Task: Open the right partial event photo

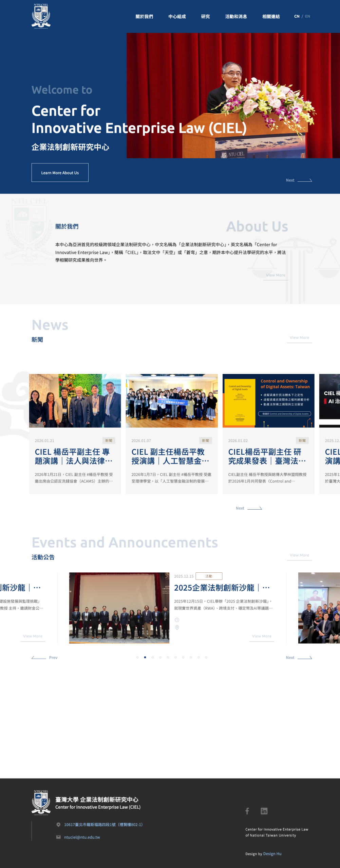Action: [x=319, y=608]
